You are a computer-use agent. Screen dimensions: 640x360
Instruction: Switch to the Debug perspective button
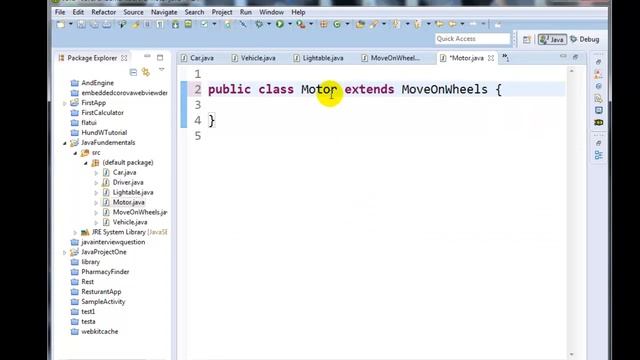(x=585, y=39)
